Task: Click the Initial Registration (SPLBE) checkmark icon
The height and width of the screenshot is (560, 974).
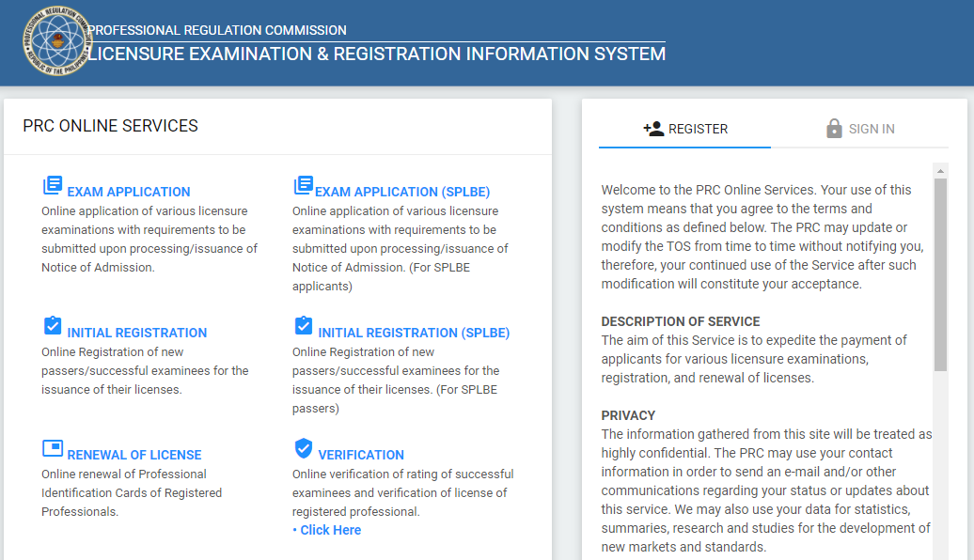Action: point(303,326)
